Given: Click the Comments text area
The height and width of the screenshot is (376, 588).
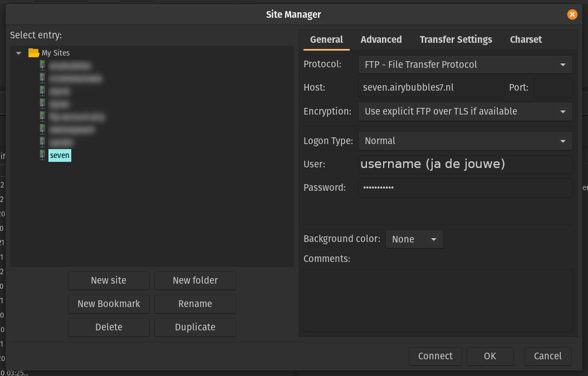Looking at the screenshot, I should point(438,300).
